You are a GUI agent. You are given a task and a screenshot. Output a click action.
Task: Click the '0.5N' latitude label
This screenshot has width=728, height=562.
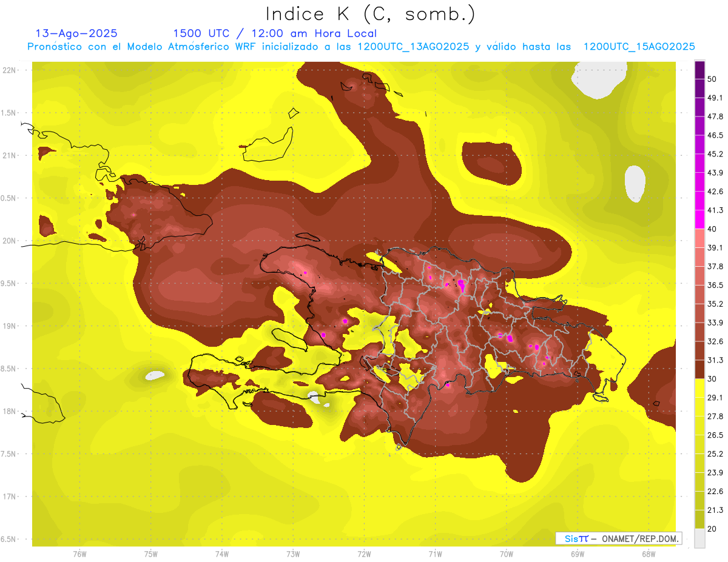click(9, 198)
